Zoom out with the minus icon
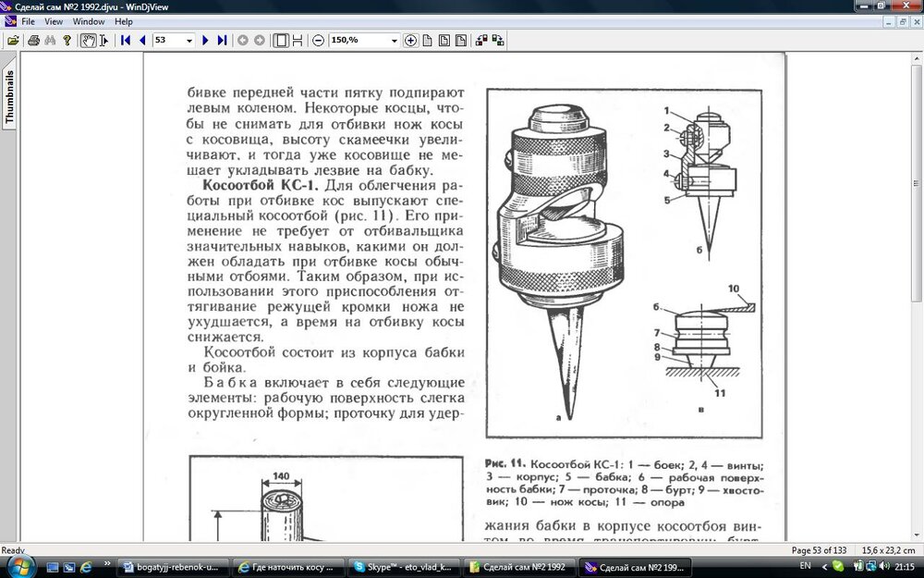This screenshot has height=578, width=924. 318,40
